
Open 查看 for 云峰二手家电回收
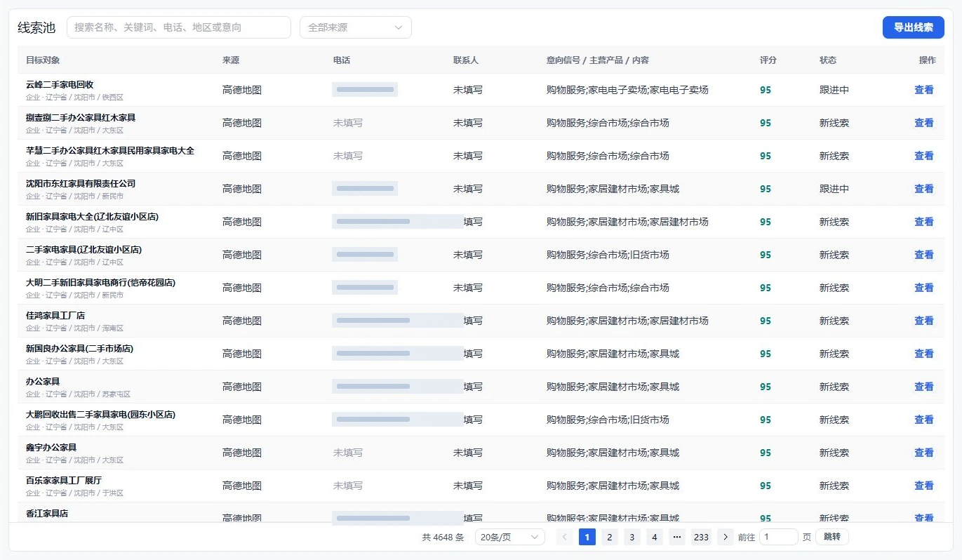(x=924, y=90)
